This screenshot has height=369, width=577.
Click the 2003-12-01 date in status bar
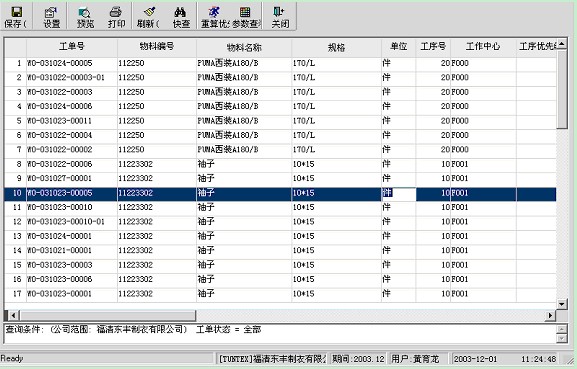pos(475,359)
